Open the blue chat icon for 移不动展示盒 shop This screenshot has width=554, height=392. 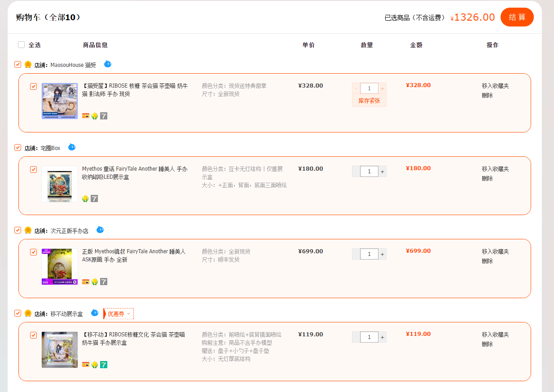[95, 313]
